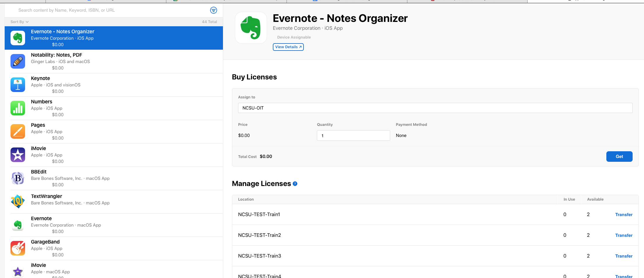Open the filter options icon beside the search bar
This screenshot has width=644, height=278.
click(214, 10)
